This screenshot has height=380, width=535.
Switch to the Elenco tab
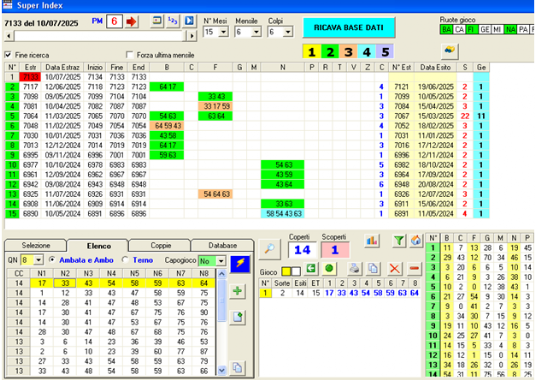pyautogui.click(x=99, y=246)
